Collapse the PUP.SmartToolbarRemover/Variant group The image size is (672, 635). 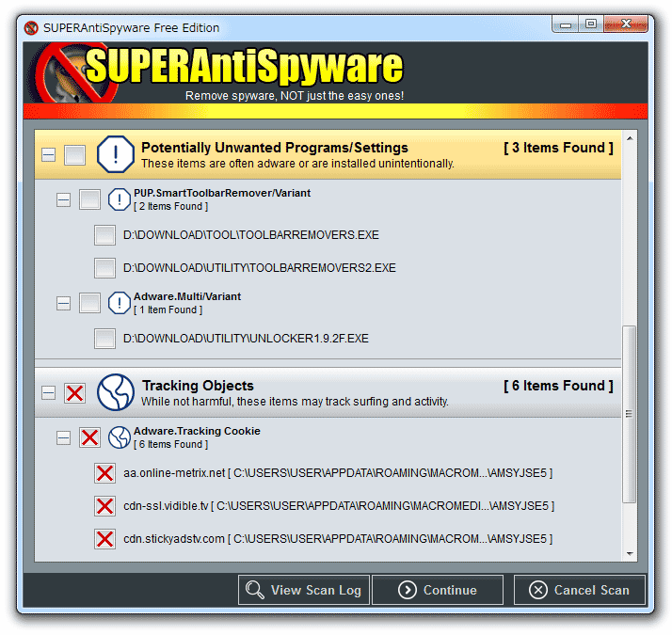click(63, 199)
